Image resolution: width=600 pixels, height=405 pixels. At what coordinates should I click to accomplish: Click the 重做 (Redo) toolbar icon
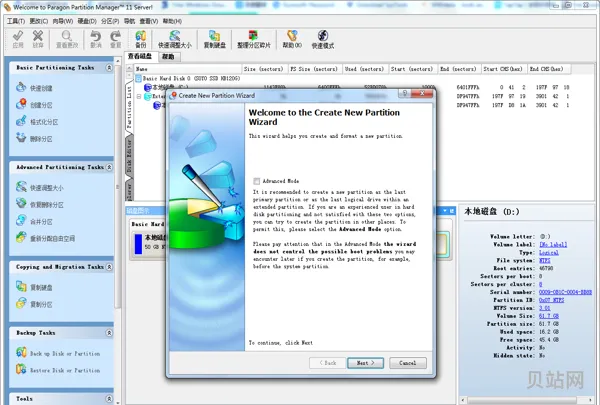[x=116, y=39]
